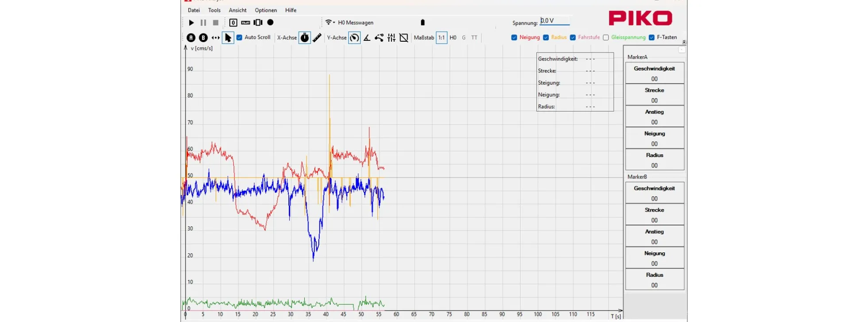The image size is (868, 322).
Task: Toggle the Radius curve checkbox
Action: coord(546,37)
